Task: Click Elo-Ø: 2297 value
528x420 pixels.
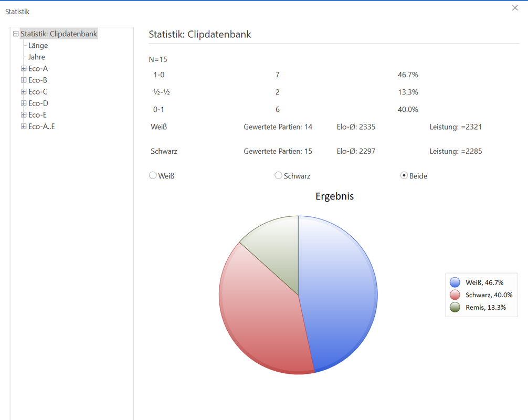Action: pos(356,151)
